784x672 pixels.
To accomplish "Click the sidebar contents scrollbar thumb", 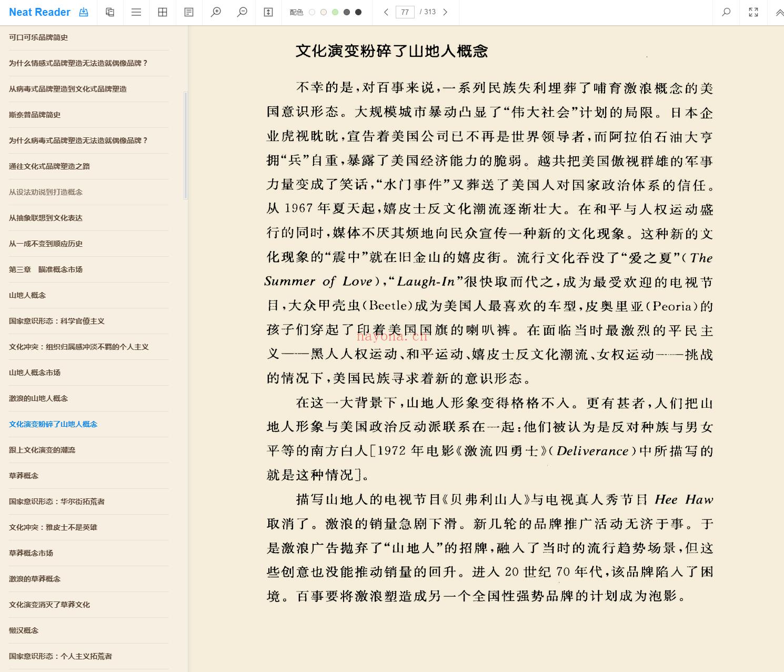I will [185, 145].
